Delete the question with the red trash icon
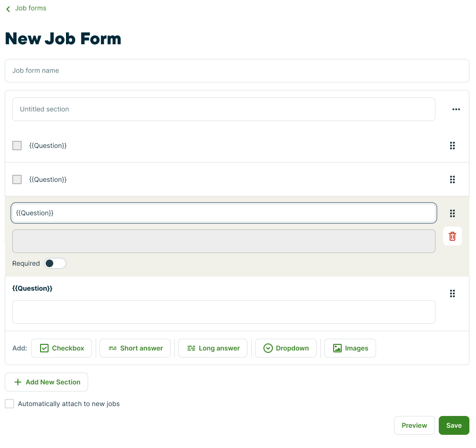The height and width of the screenshot is (448, 476). tap(452, 236)
